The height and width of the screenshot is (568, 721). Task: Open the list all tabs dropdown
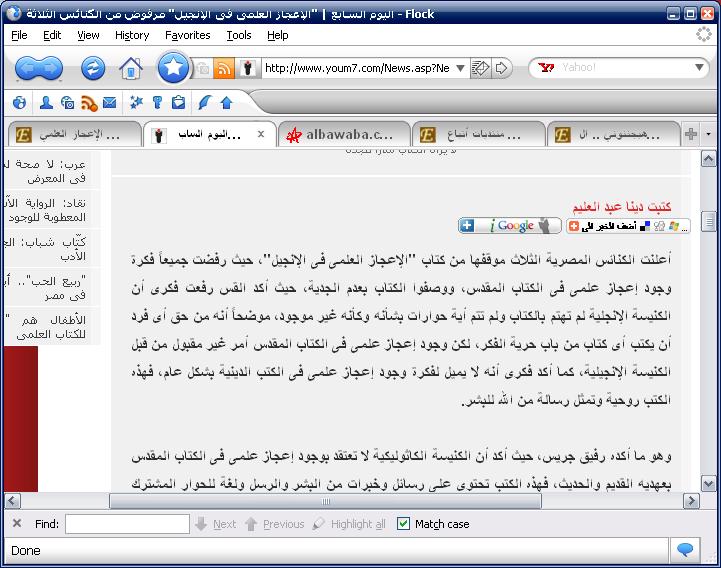709,134
